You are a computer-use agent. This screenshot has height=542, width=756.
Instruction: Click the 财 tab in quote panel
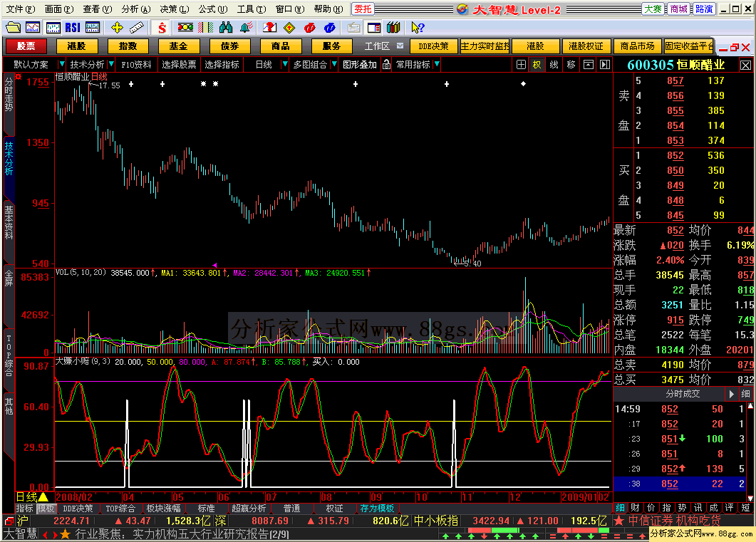(636, 507)
